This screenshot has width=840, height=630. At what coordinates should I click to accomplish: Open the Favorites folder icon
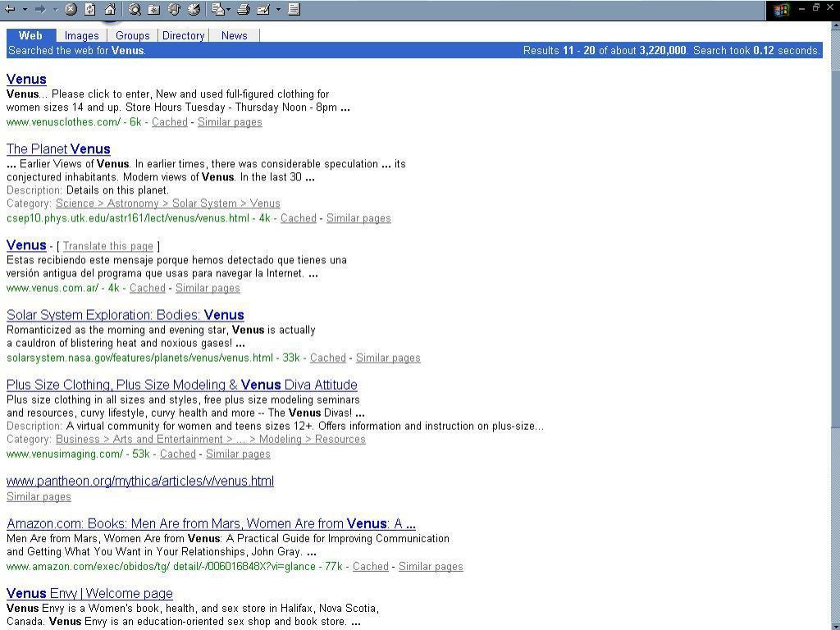tap(153, 9)
